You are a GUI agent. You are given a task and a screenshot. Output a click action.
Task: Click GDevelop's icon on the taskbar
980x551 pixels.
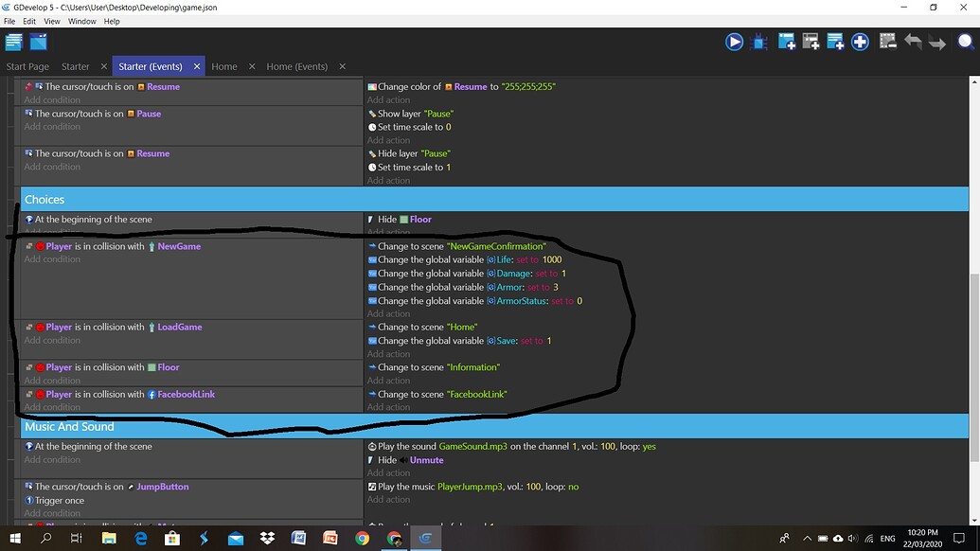424,537
